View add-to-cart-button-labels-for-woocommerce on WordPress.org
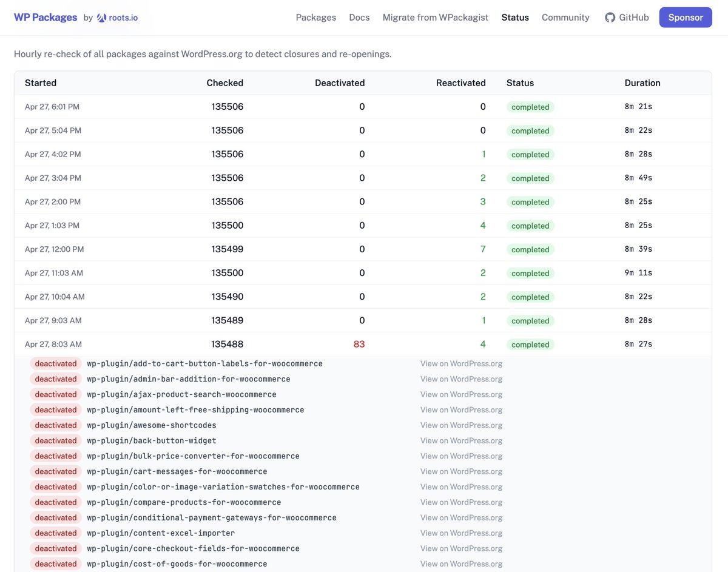Viewport: 728px width, 572px height. [461, 363]
